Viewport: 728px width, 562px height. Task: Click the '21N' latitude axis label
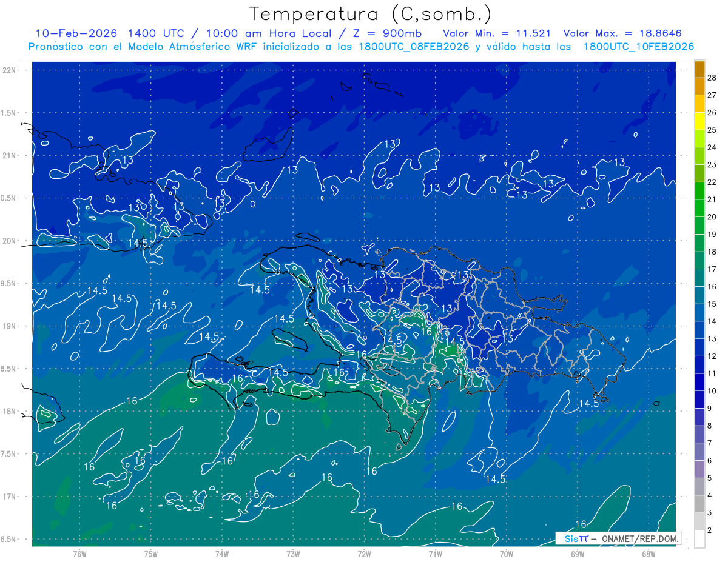pos(9,156)
